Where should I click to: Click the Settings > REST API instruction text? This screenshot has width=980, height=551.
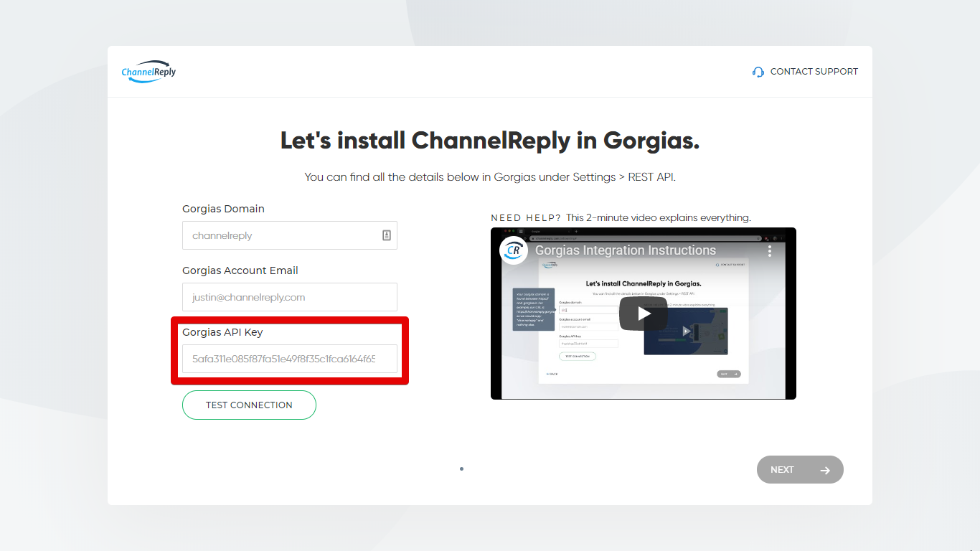490,176
